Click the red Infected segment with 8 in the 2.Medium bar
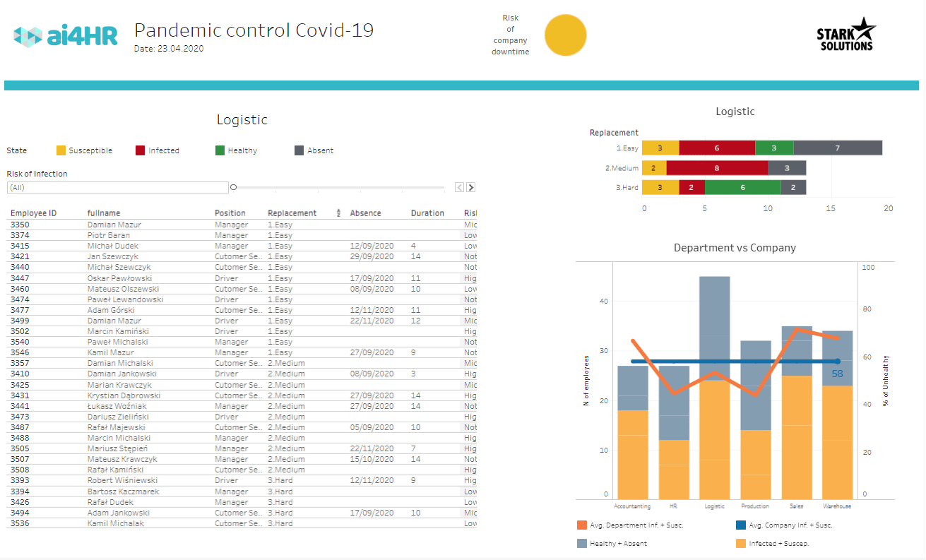The height and width of the screenshot is (560, 926). tap(716, 168)
